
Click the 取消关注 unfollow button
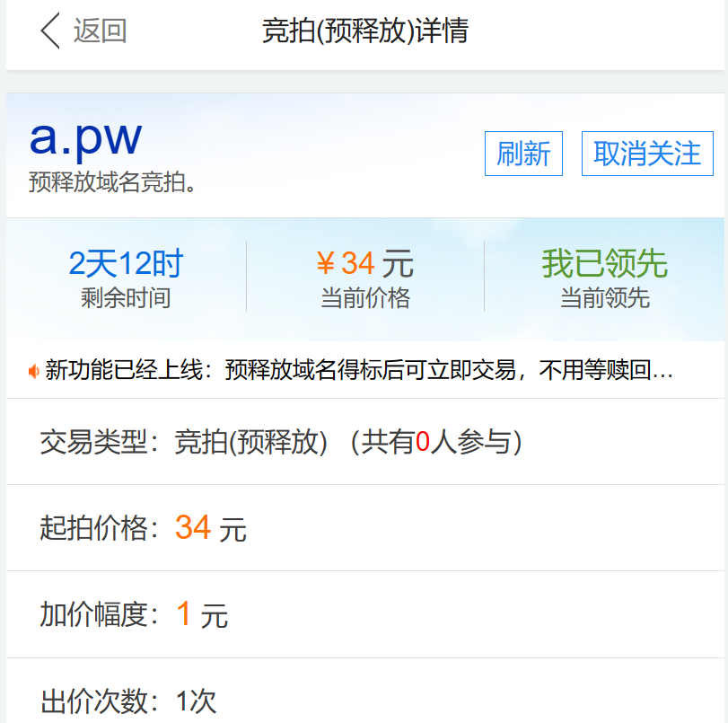[646, 154]
